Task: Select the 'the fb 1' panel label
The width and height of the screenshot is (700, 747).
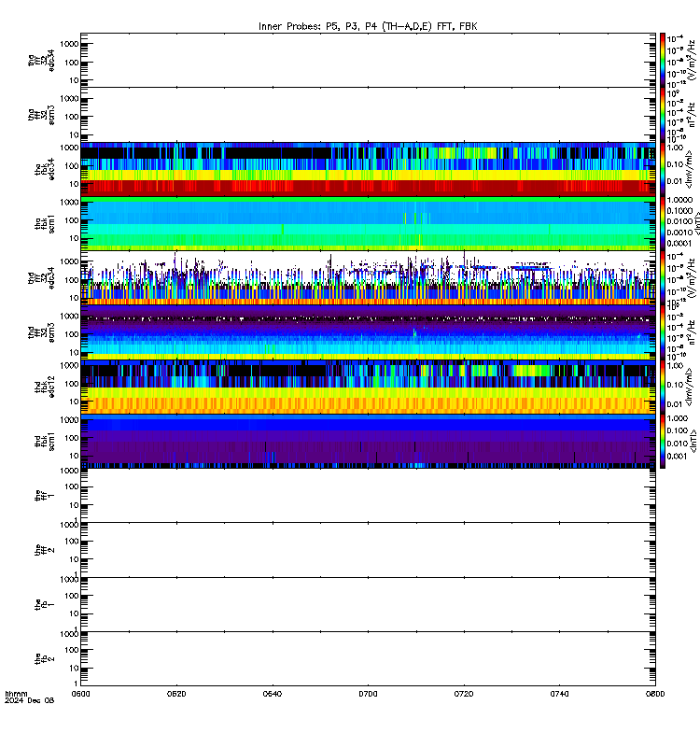Action: [x=45, y=604]
